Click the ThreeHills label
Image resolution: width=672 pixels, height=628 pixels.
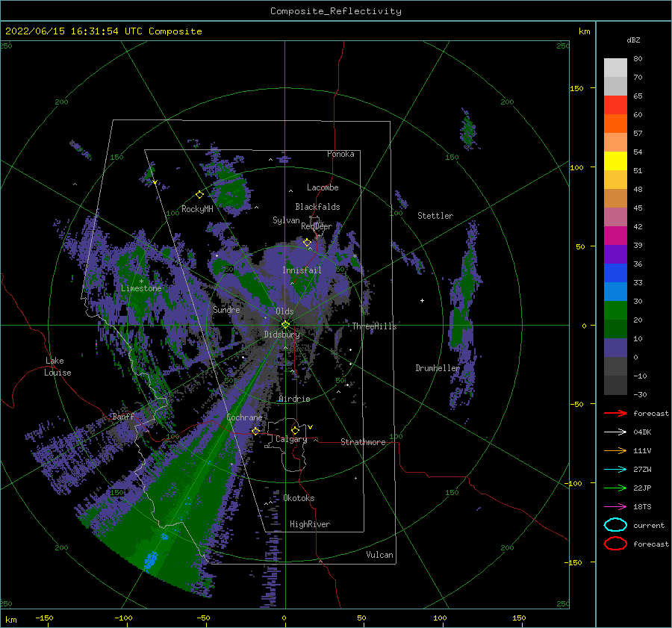point(374,326)
